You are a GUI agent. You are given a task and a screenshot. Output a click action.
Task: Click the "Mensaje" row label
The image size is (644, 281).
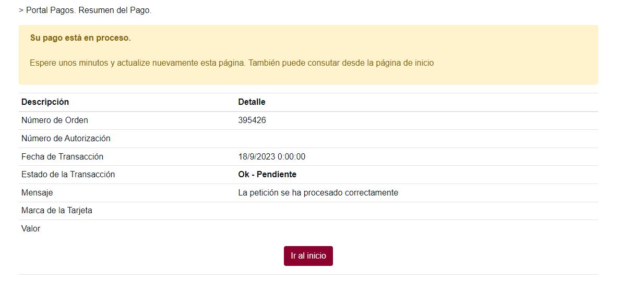click(x=37, y=193)
